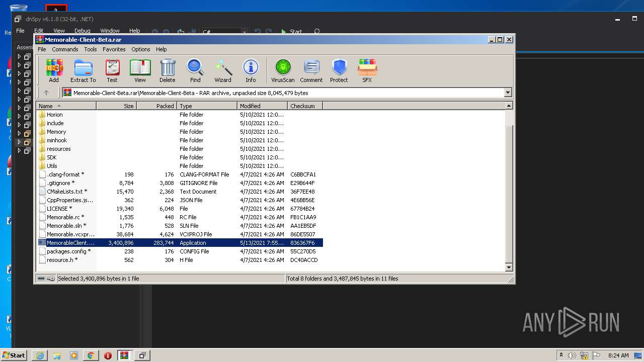Run VirusScan on archive
Image resolution: width=644 pixels, height=362 pixels.
tap(283, 70)
